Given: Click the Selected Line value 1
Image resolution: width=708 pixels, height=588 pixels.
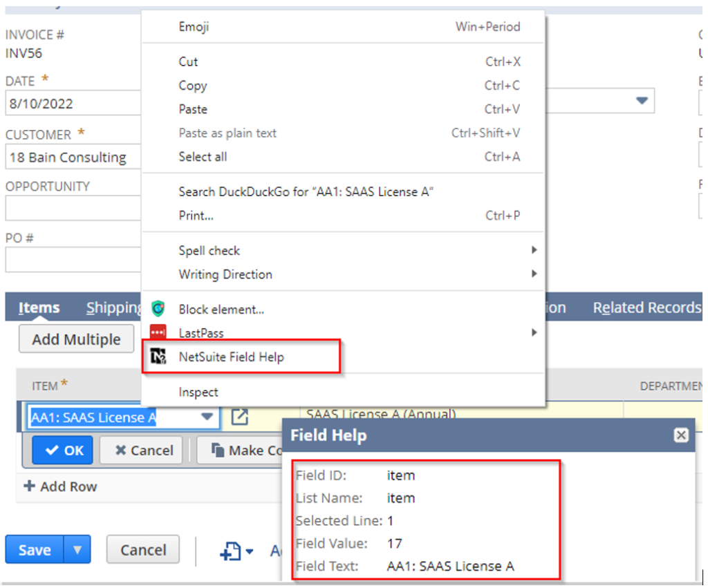Looking at the screenshot, I should (390, 521).
